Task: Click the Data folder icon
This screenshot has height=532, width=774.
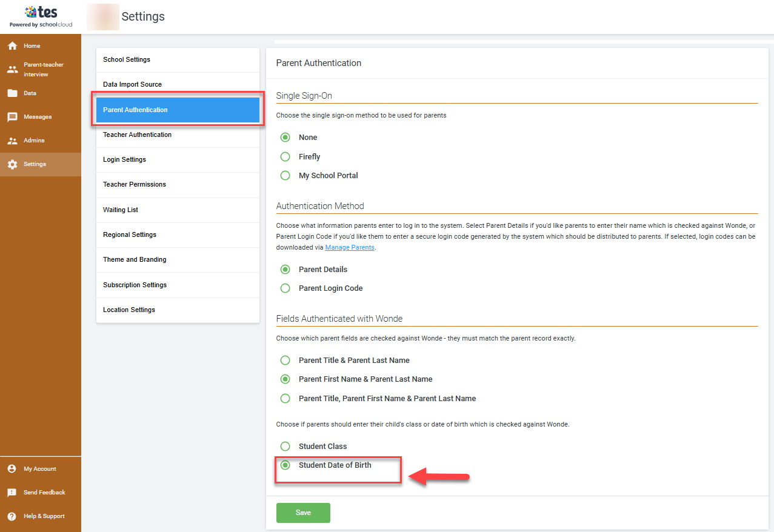Action: tap(12, 93)
